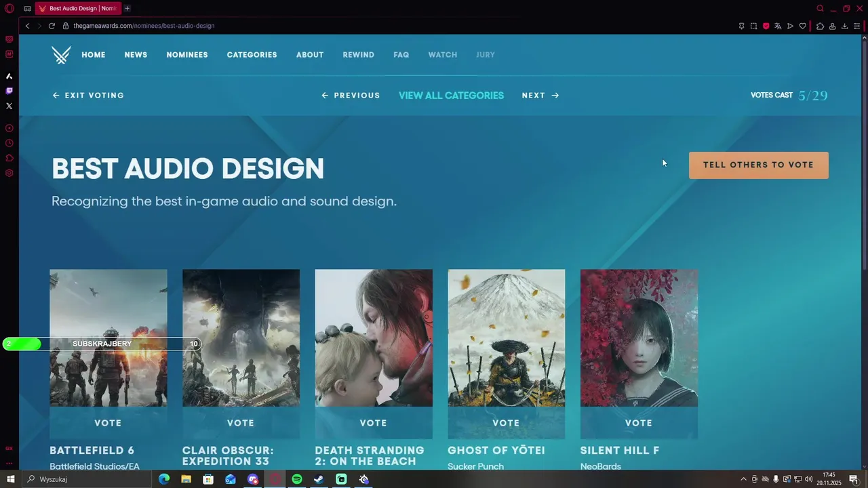Open the CATEGORIES menu item
868x488 pixels.
(252, 55)
